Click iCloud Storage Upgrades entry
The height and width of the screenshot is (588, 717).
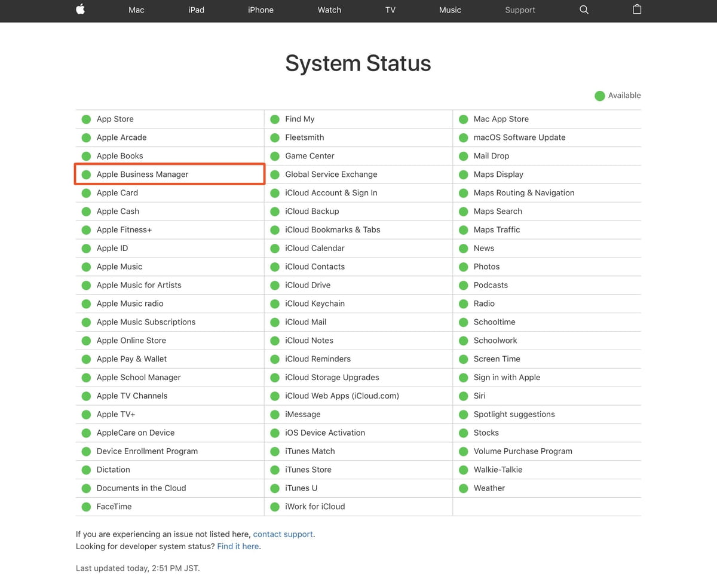[x=332, y=378]
